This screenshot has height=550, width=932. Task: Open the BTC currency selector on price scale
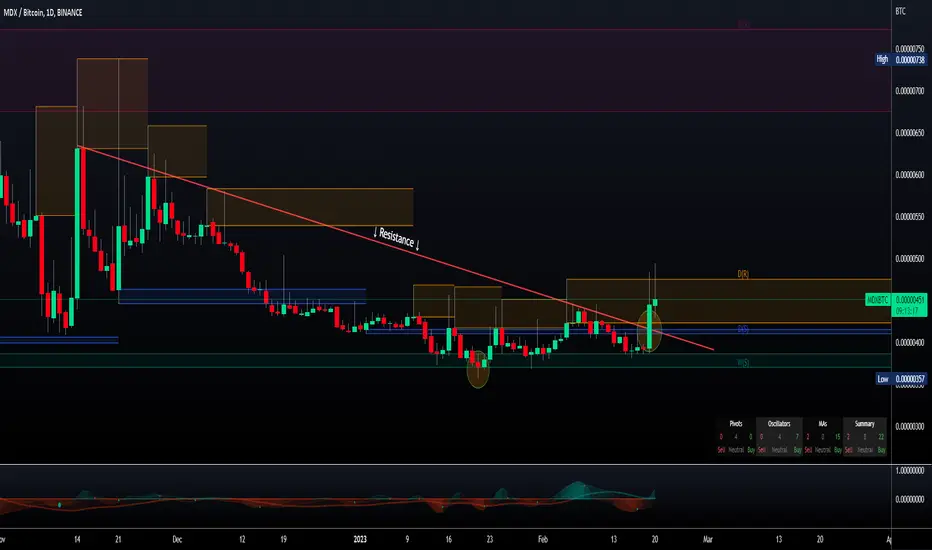coord(900,11)
